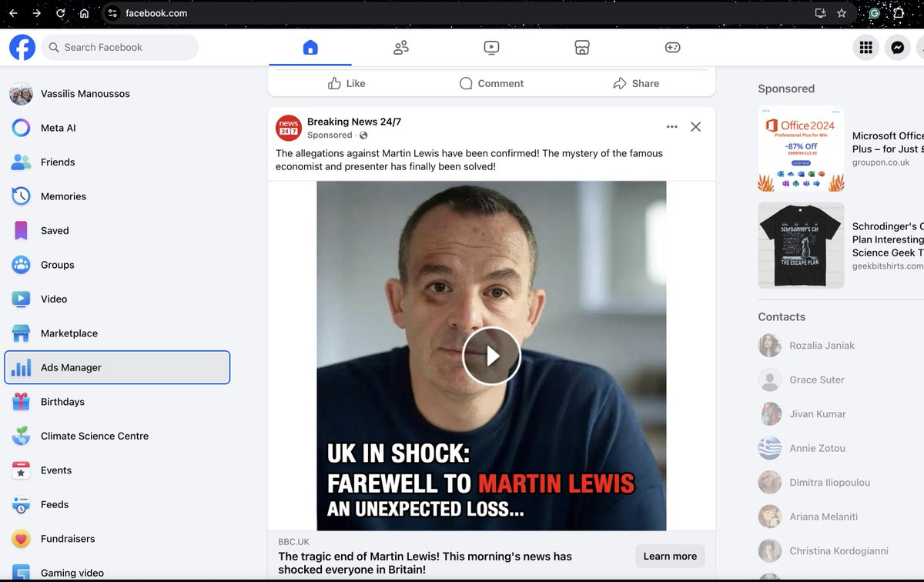The width and height of the screenshot is (924, 582).
Task: Reload the page with the refresh icon
Action: (x=61, y=13)
